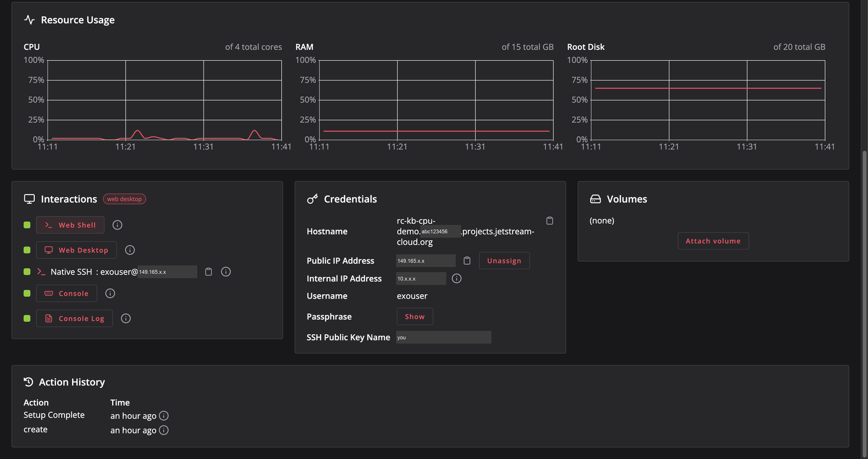The height and width of the screenshot is (459, 868).
Task: Click the Action History clock icon
Action: point(29,382)
